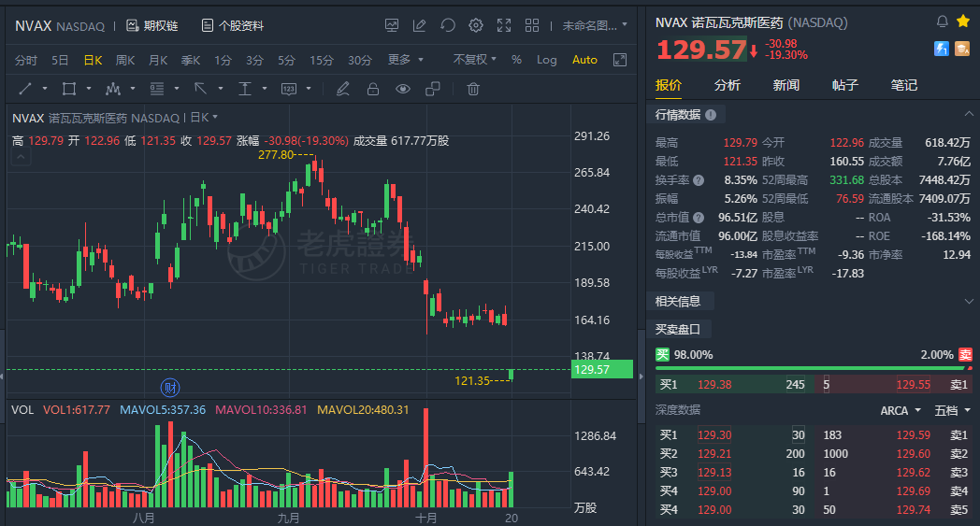This screenshot has width=980, height=526.
Task: Select the wave pattern drawing tool
Action: 113,89
